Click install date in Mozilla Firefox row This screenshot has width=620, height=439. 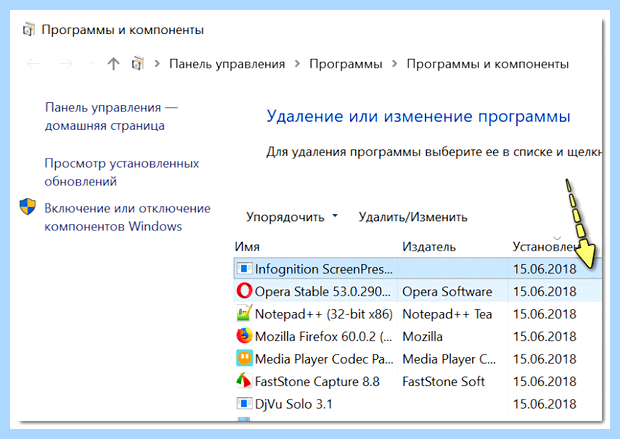pyautogui.click(x=544, y=337)
